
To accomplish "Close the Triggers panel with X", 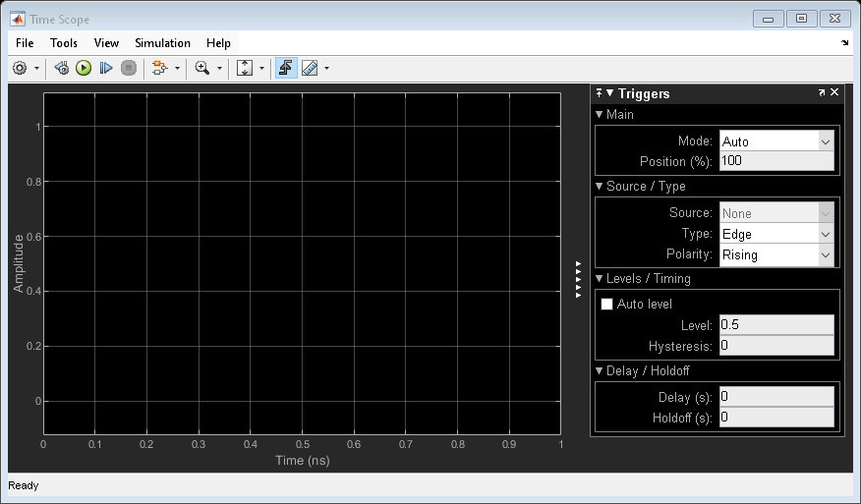I will (834, 92).
